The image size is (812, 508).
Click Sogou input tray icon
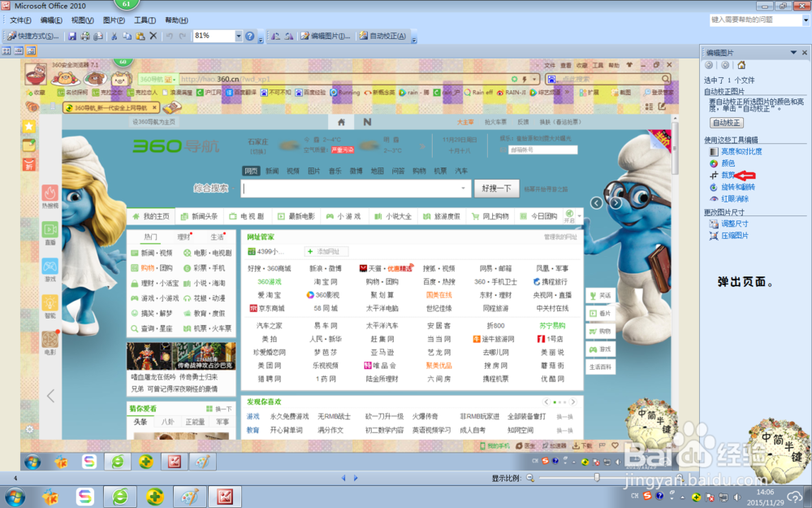(649, 497)
